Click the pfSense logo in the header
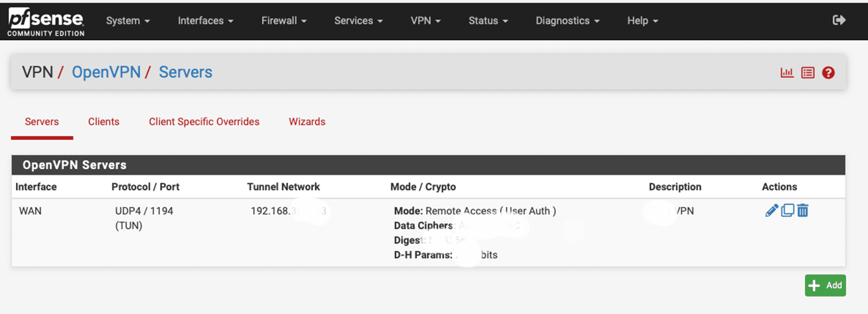The height and width of the screenshot is (314, 868). 45,22
